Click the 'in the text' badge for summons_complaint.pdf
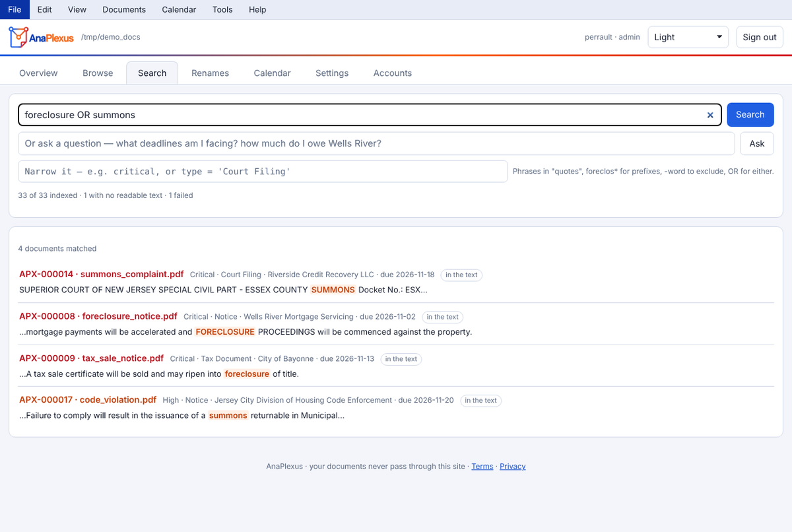Viewport: 792px width, 532px height. pos(461,275)
